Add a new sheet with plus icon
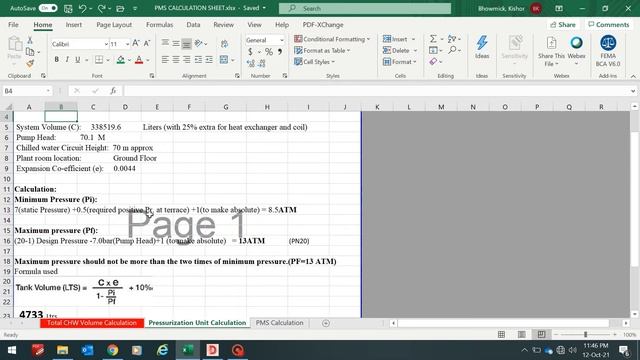The width and height of the screenshot is (640, 360). click(x=326, y=323)
